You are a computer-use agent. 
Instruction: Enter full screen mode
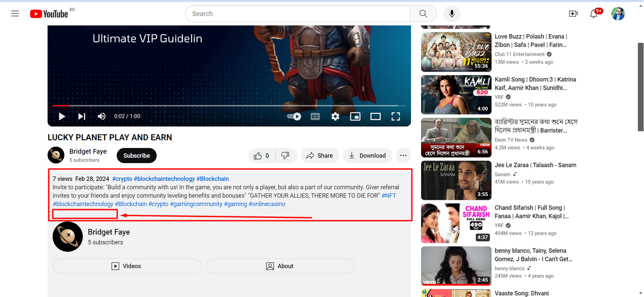(x=395, y=116)
